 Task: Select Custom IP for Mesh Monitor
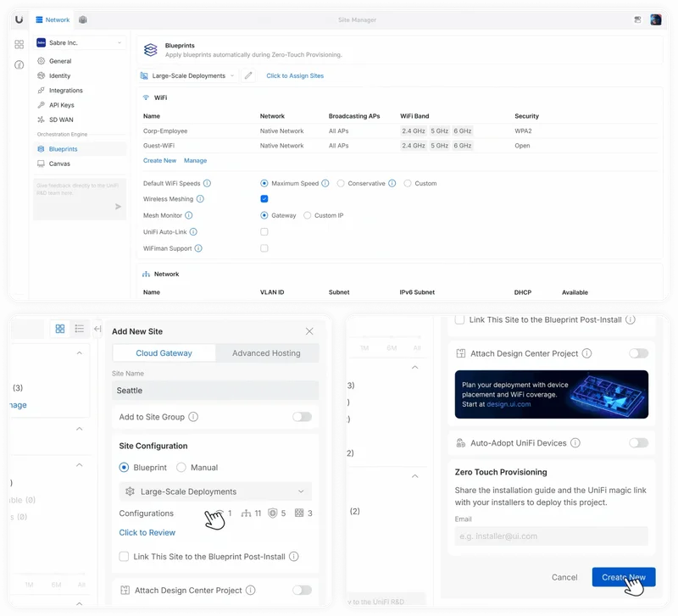[307, 215]
